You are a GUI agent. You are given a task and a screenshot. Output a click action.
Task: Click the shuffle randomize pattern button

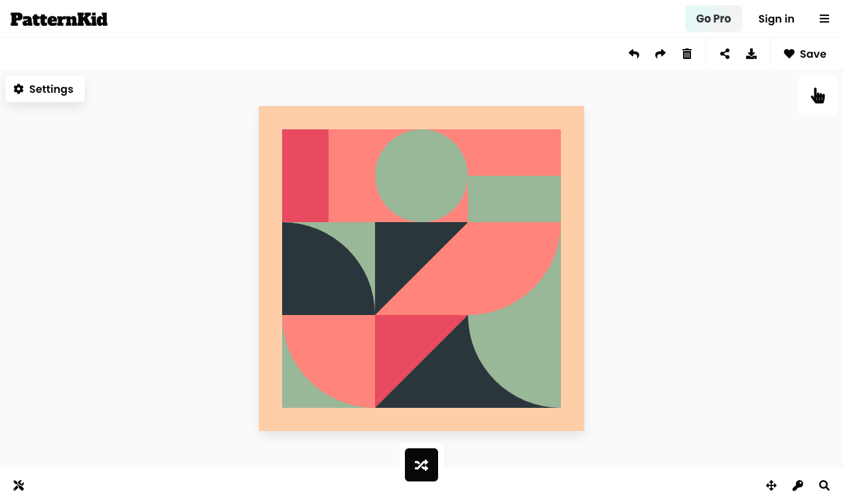421,465
